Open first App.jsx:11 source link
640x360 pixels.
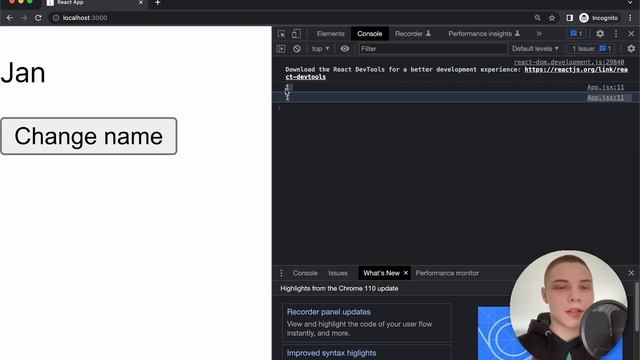pyautogui.click(x=605, y=87)
